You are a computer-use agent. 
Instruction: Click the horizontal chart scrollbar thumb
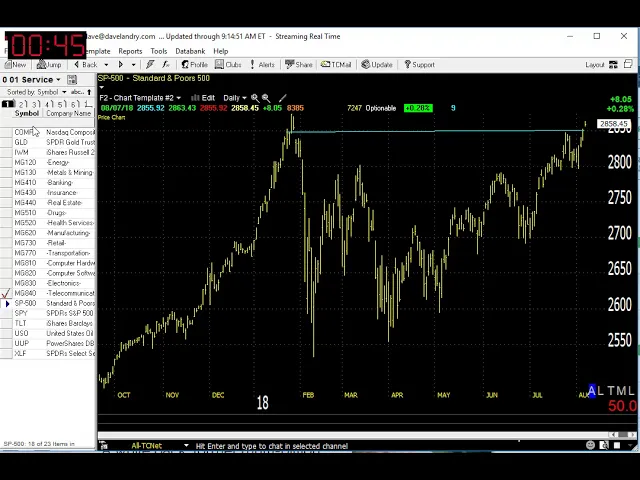pyautogui.click(x=622, y=435)
